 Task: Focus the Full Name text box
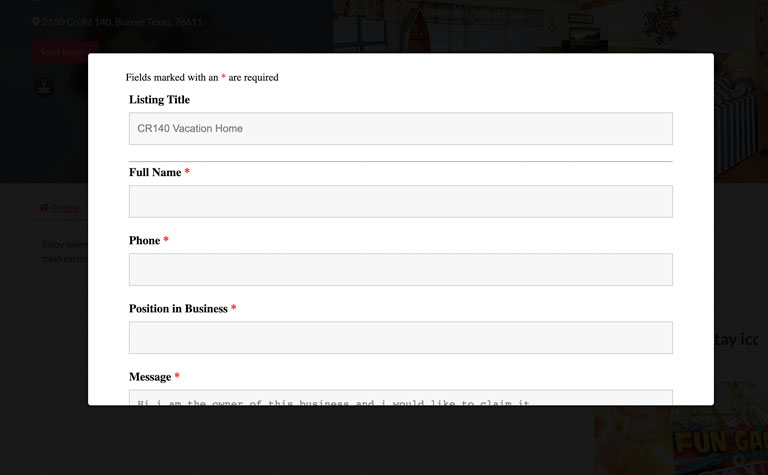pyautogui.click(x=400, y=201)
